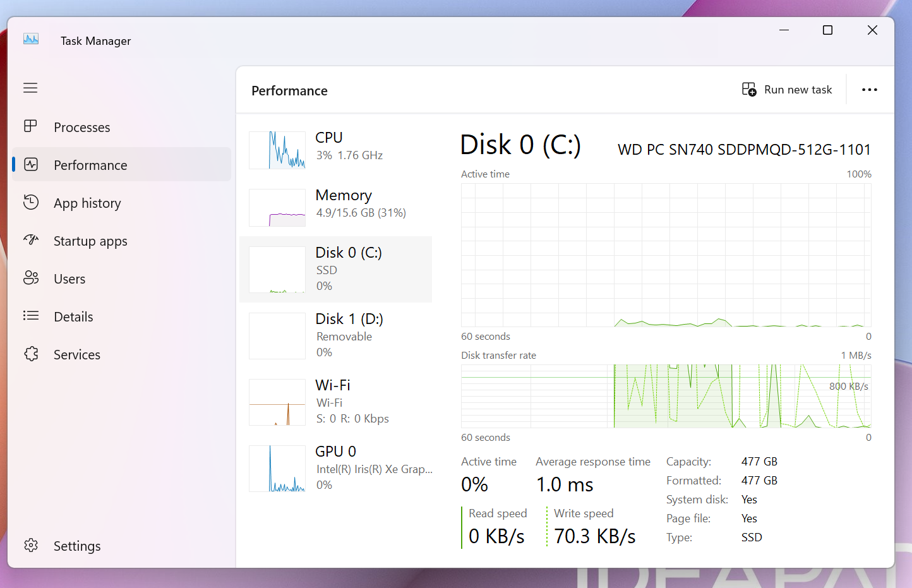Click the Disk transfer rate graph
The image size is (912, 588).
[x=666, y=396]
